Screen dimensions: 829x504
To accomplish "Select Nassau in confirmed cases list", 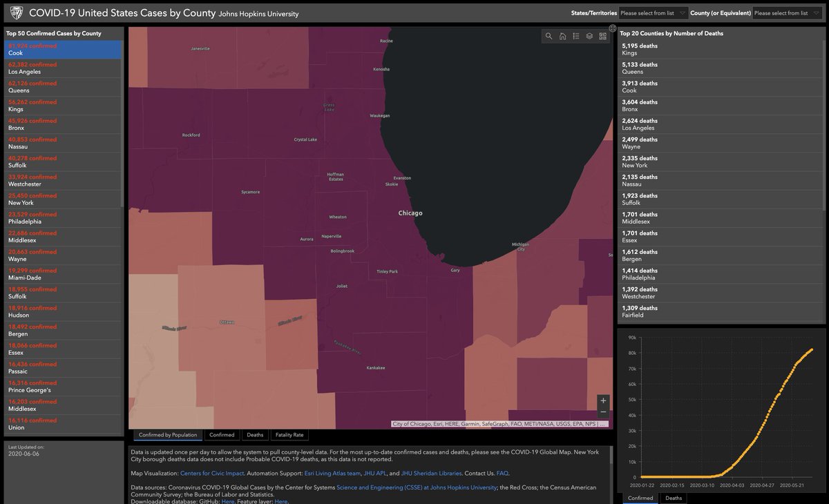I will click(x=64, y=143).
